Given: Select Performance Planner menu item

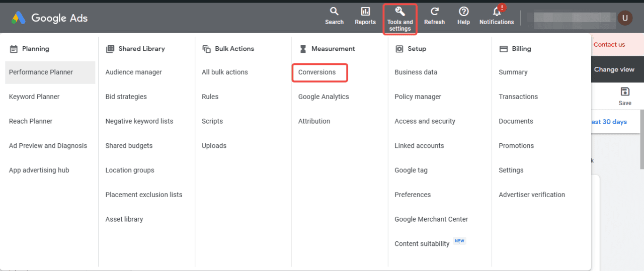Looking at the screenshot, I should pyautogui.click(x=41, y=72).
